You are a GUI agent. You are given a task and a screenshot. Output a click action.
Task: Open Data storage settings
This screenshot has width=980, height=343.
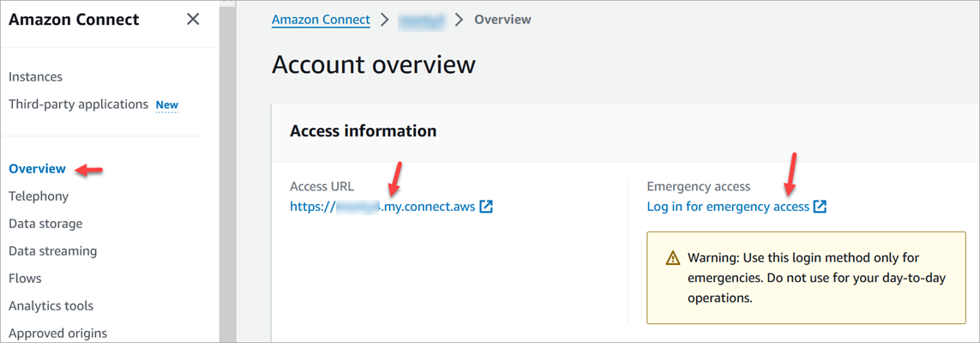45,224
